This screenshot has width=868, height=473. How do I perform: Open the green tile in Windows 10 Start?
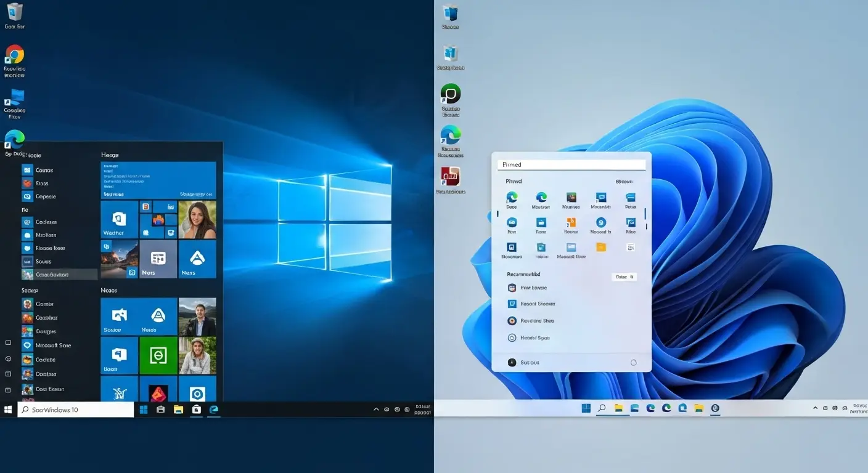tap(158, 355)
